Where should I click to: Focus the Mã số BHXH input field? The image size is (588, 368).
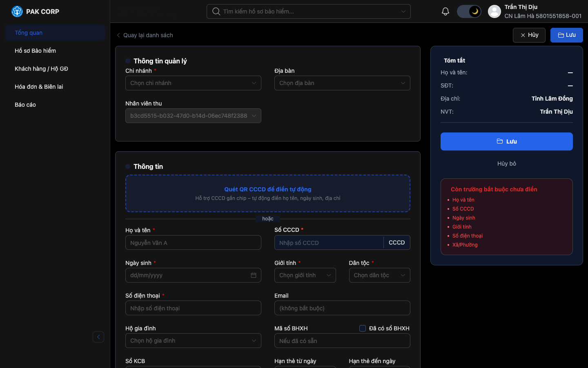coord(342,341)
